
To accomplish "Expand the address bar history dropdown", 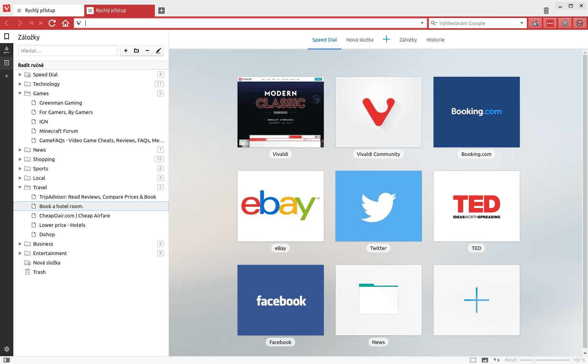I will coord(422,23).
